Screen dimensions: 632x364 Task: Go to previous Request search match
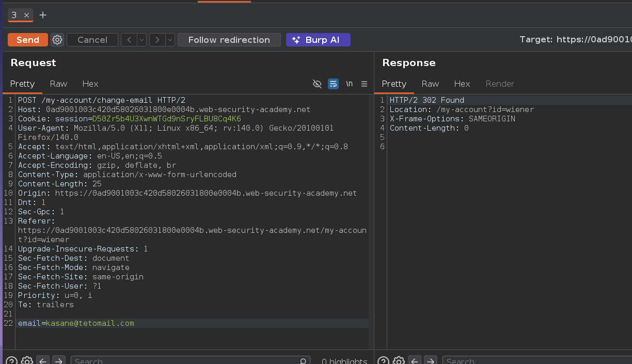43,361
